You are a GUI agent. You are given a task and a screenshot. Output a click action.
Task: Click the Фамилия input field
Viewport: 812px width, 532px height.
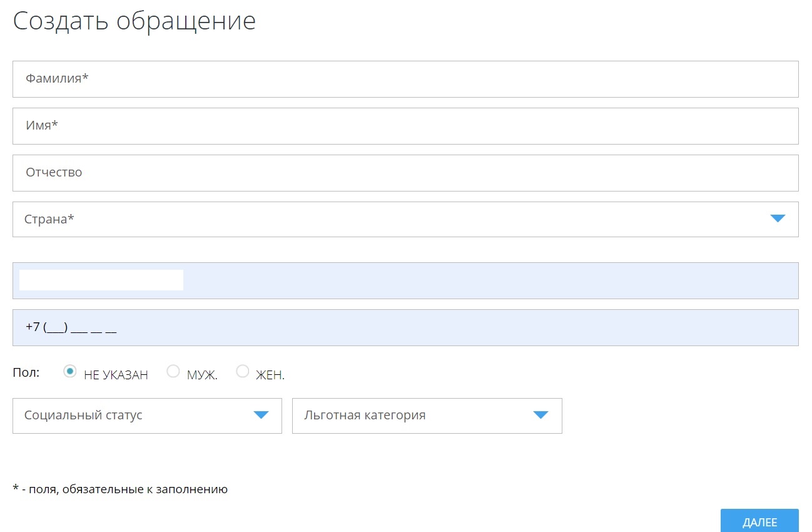click(405, 79)
